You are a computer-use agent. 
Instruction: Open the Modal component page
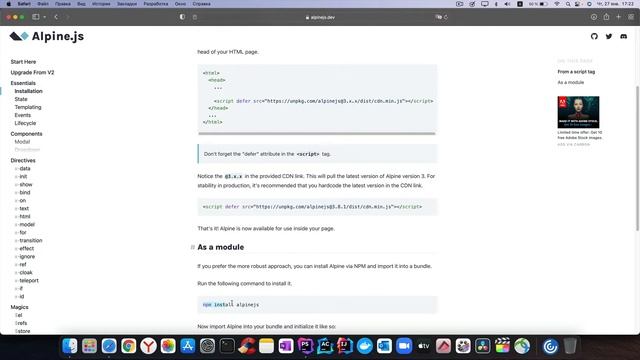coord(22,142)
